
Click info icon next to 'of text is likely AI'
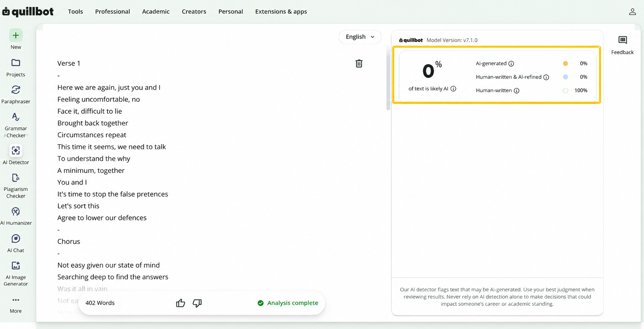coord(453,89)
